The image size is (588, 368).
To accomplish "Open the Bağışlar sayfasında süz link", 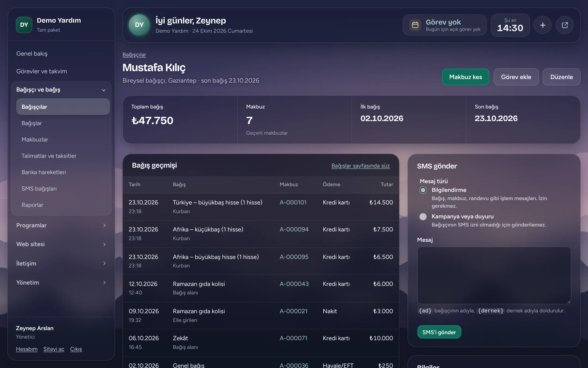I will point(360,166).
